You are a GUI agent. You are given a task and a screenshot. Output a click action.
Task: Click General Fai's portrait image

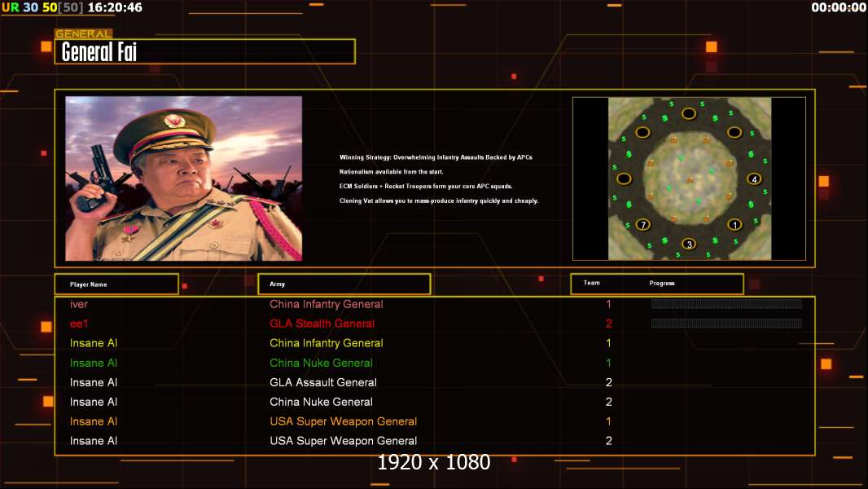coord(184,178)
